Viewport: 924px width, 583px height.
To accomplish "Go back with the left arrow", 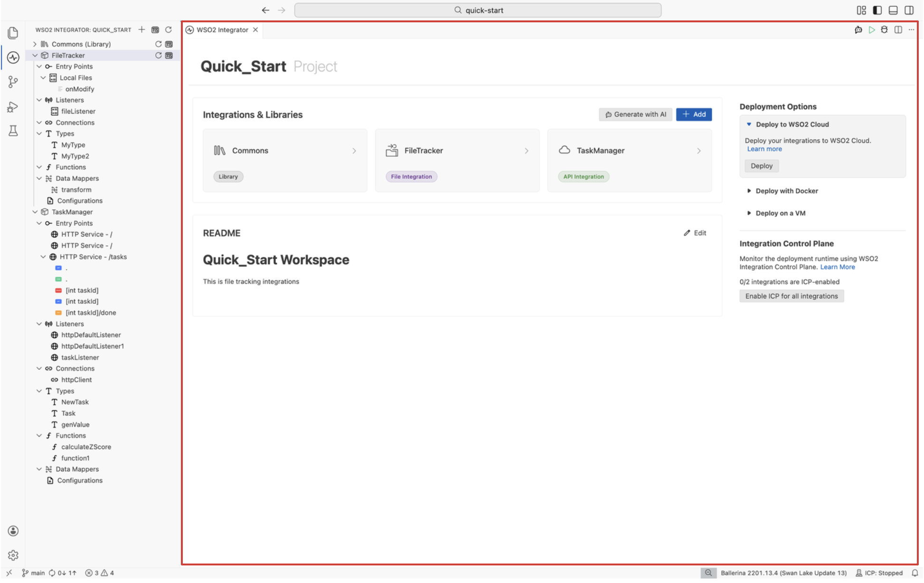I will click(265, 10).
